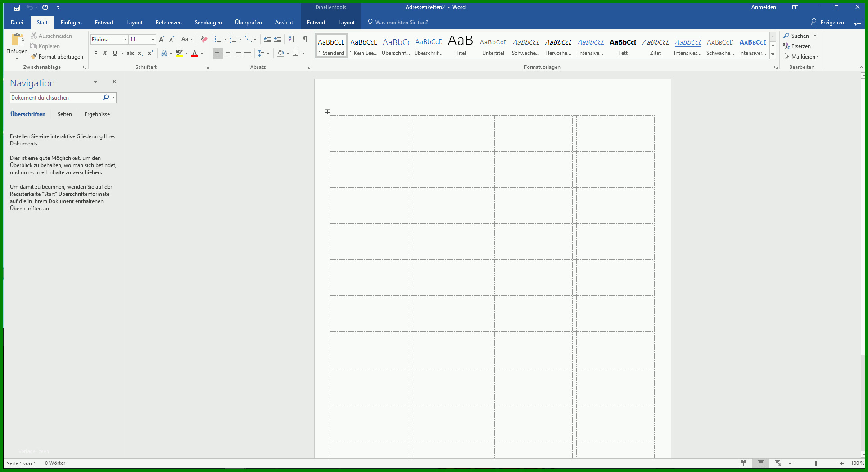Open the Überprüfen tab
The width and height of the screenshot is (868, 472).
(x=248, y=22)
